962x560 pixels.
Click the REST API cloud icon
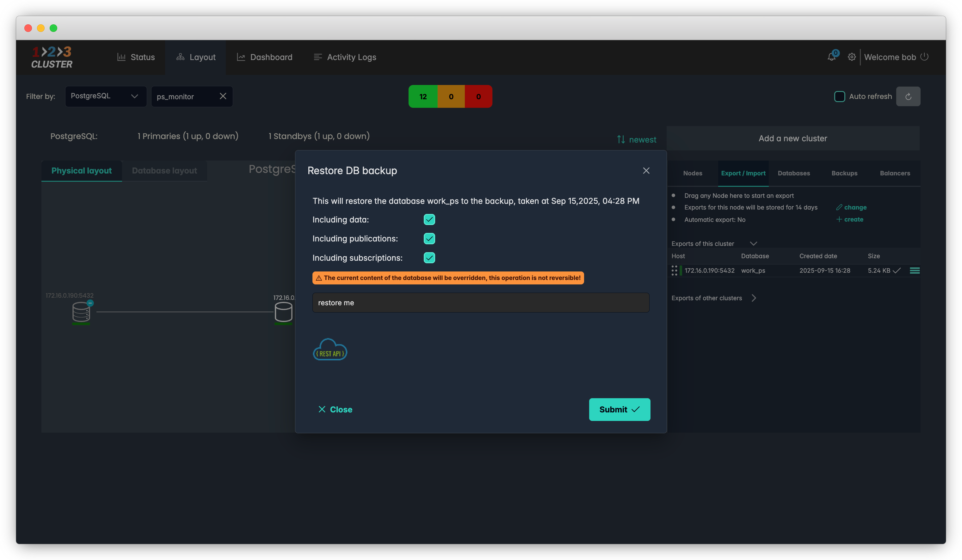point(330,350)
